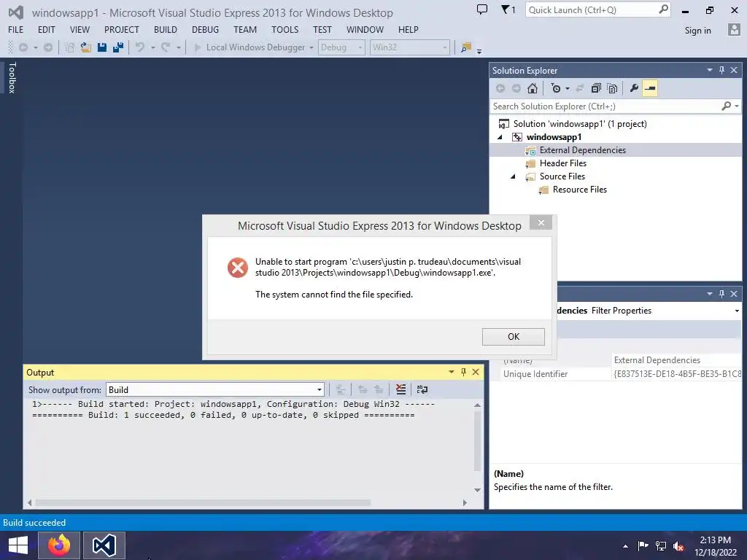The height and width of the screenshot is (560, 747).
Task: Toggle auto-hide pin on Properties panel
Action: pyautogui.click(x=721, y=294)
